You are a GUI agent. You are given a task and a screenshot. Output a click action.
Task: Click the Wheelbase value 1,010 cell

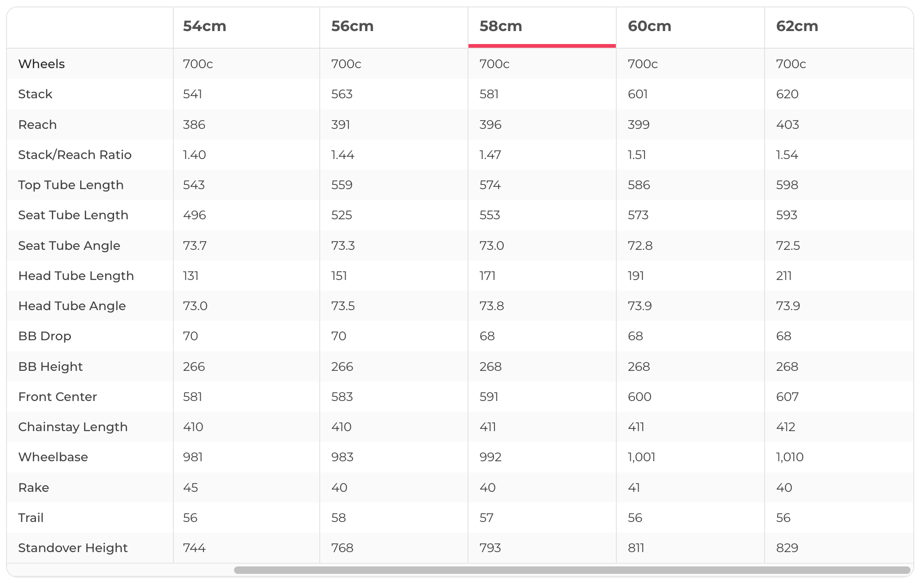(x=790, y=457)
